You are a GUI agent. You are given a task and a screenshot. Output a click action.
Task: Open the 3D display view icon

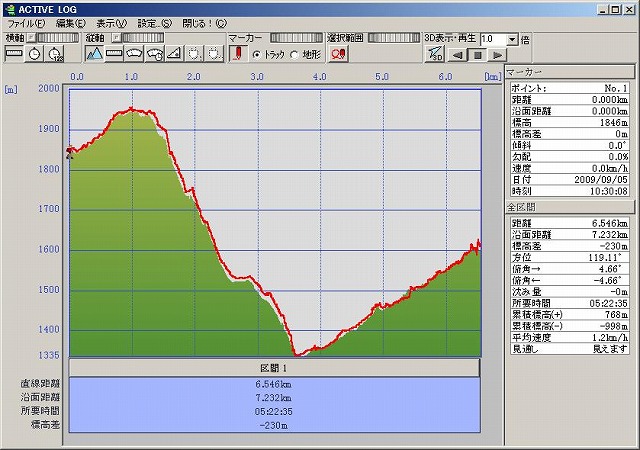(x=435, y=53)
